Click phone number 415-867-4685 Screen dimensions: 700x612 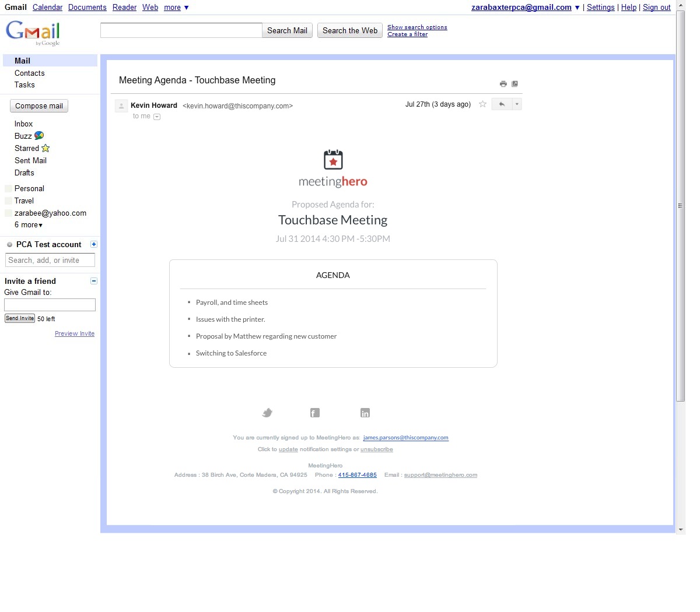click(357, 475)
